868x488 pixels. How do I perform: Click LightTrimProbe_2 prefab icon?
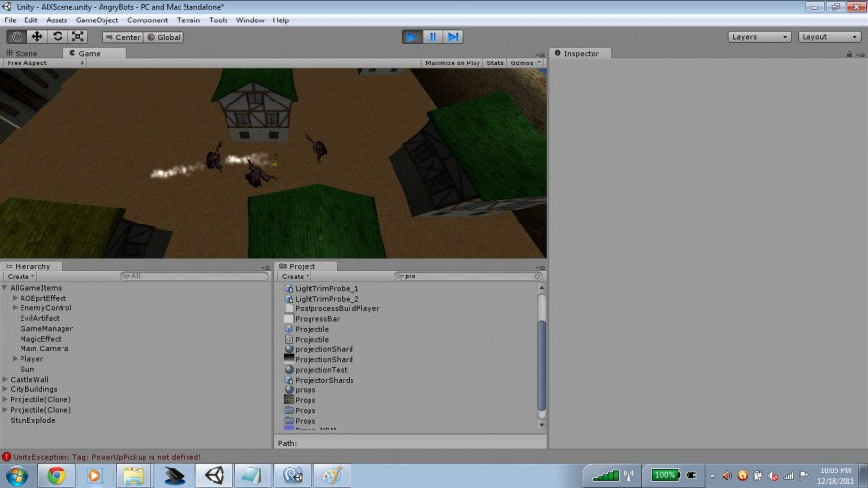(288, 299)
